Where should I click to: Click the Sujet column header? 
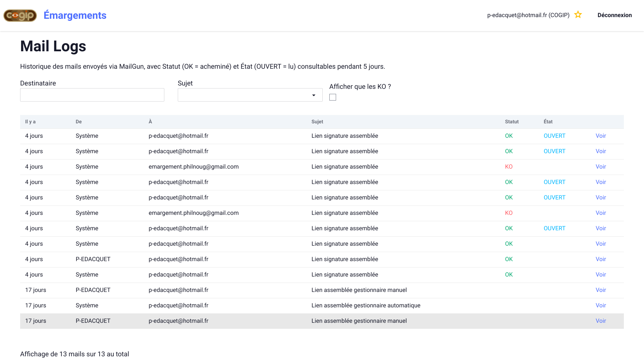click(317, 122)
